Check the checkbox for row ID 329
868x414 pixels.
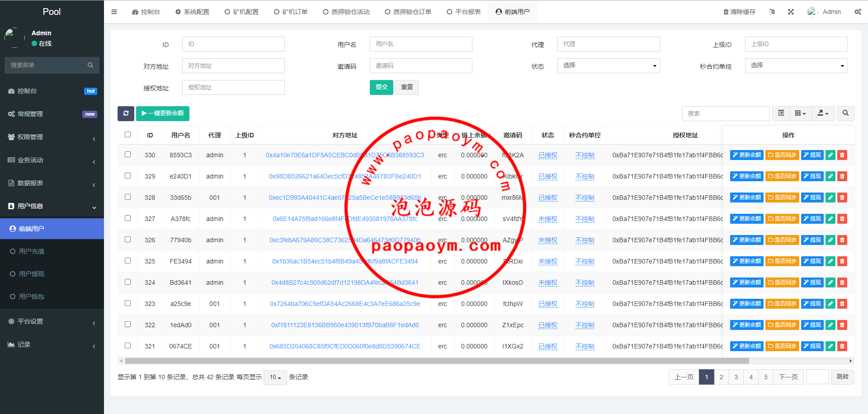pos(128,175)
